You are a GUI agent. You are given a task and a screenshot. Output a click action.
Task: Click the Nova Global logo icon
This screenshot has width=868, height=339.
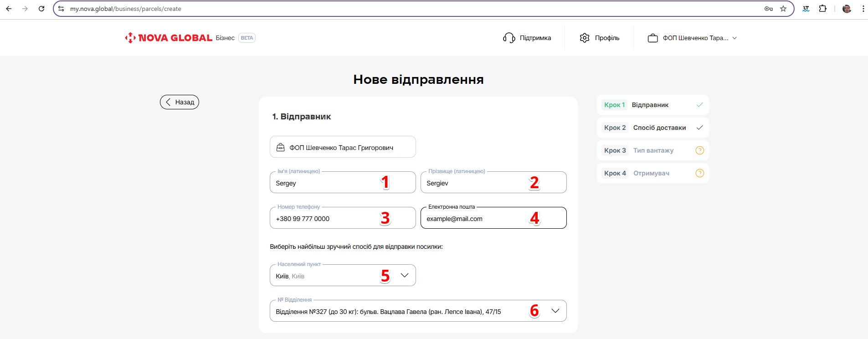130,38
